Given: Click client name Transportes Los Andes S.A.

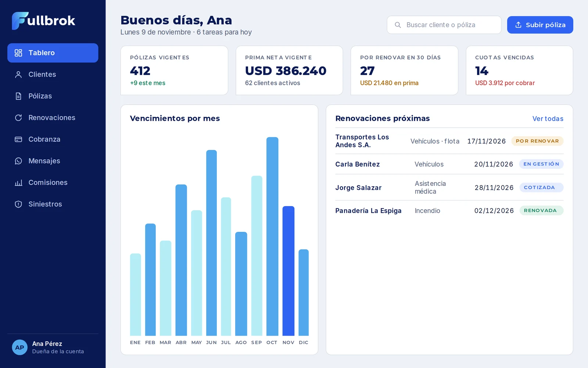Looking at the screenshot, I should tap(362, 141).
